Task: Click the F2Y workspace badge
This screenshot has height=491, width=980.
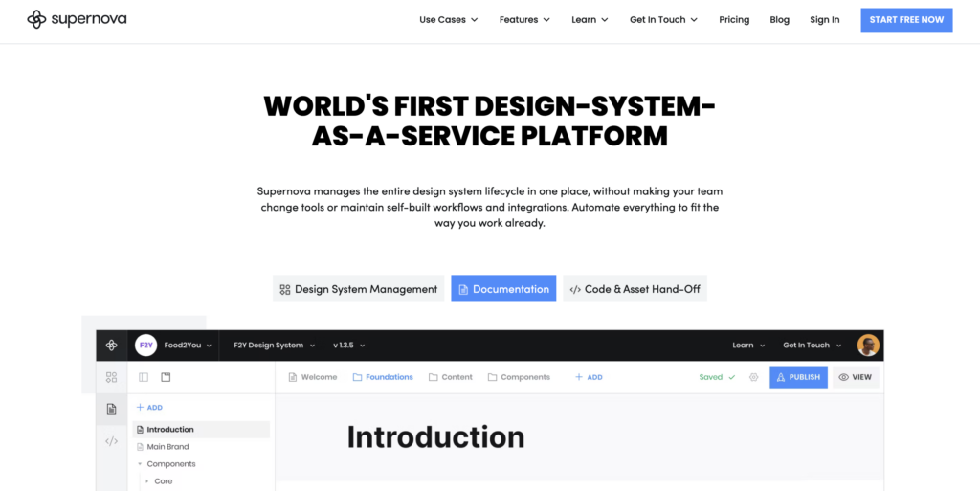Action: pyautogui.click(x=145, y=345)
